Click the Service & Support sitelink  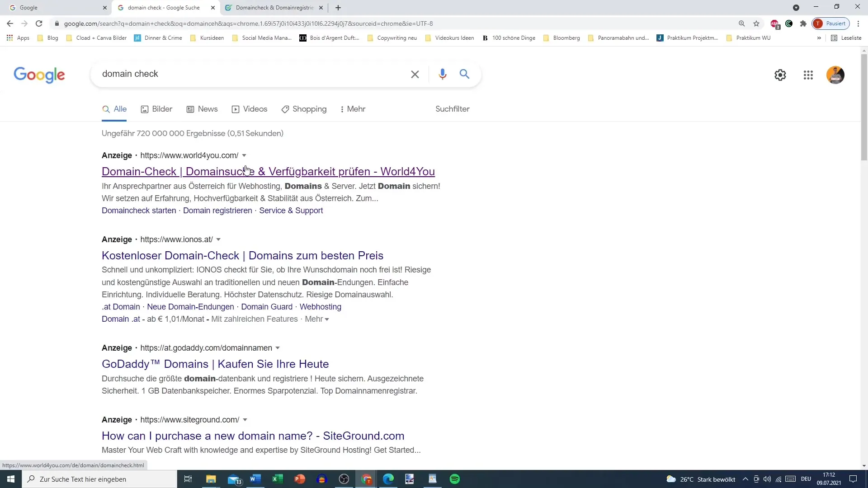(x=291, y=211)
